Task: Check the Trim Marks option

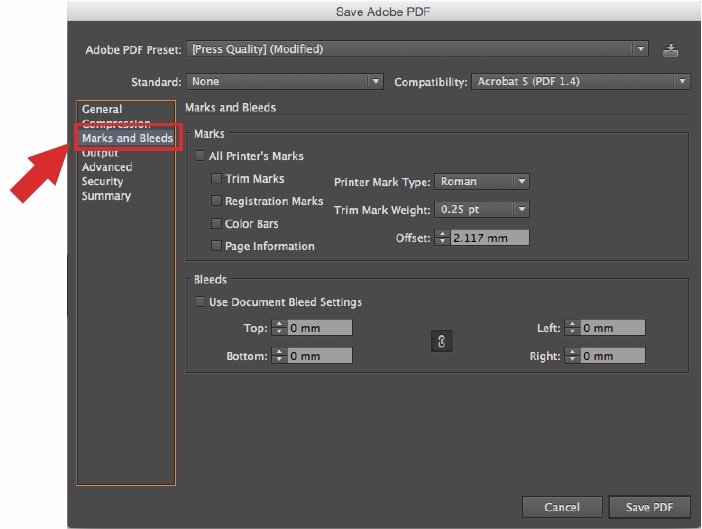Action: coord(217,179)
